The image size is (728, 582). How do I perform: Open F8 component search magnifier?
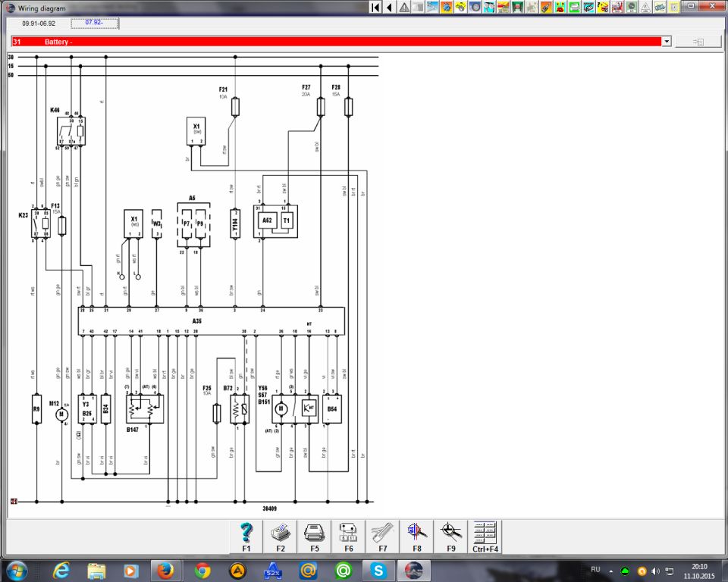coord(417,537)
